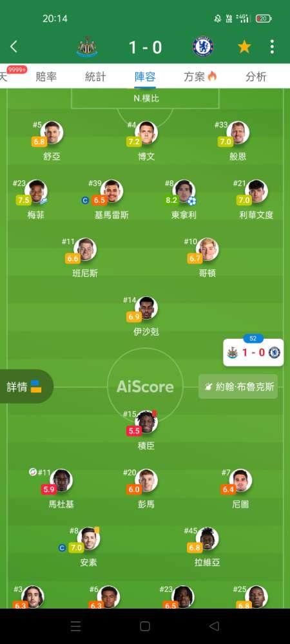Open the 1 - 0 goal event card
This screenshot has width=290, height=644.
tap(253, 352)
